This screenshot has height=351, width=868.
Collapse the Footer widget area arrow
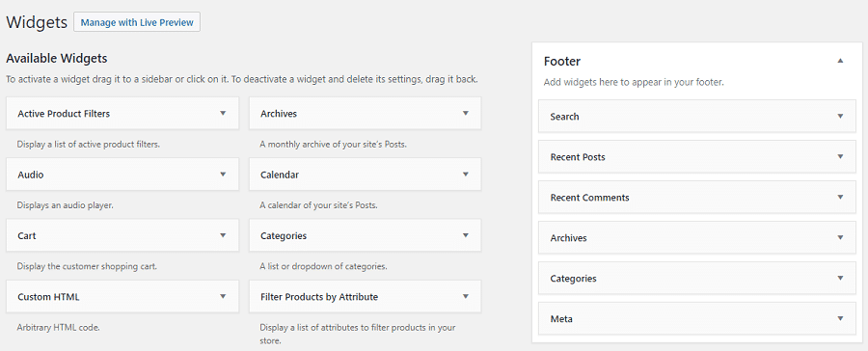click(840, 61)
